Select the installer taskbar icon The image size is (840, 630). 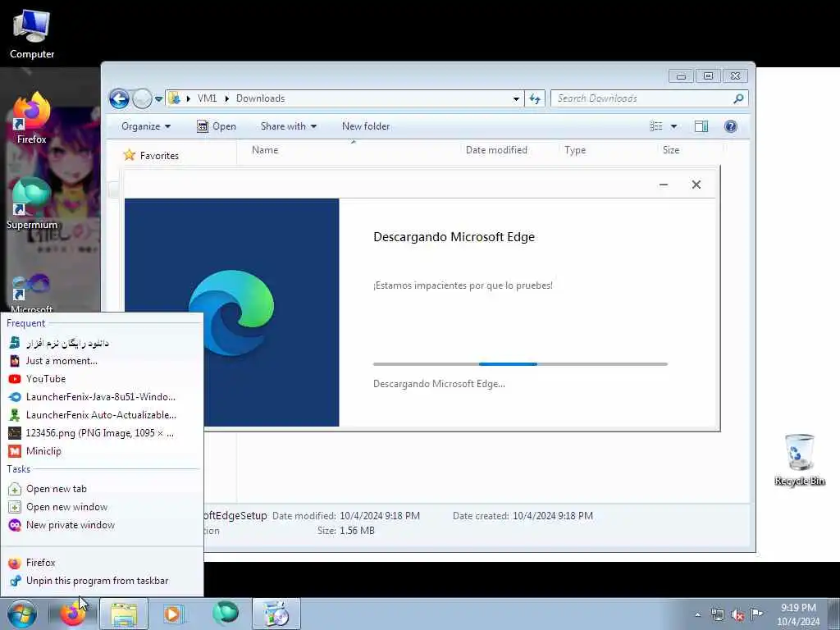(276, 614)
